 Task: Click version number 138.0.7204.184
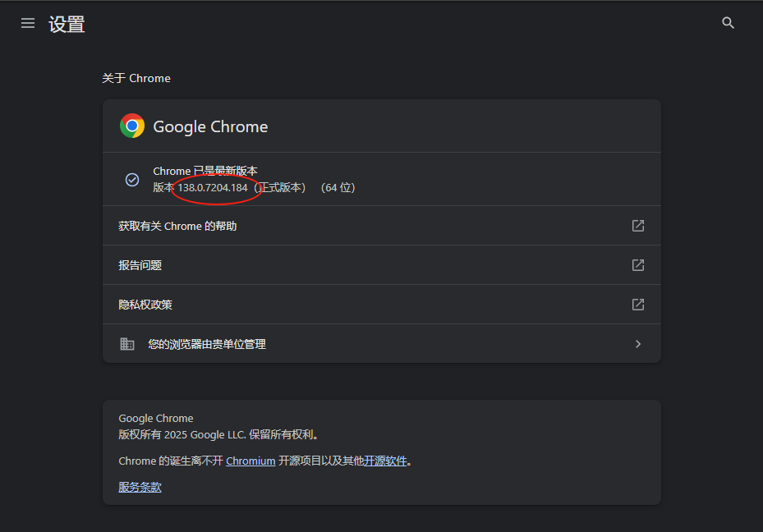click(213, 188)
